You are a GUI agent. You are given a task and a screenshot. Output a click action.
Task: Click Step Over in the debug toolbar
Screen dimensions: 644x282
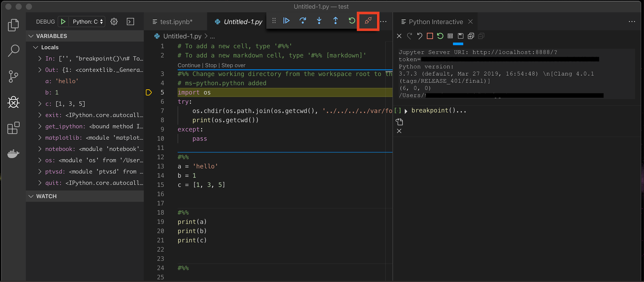pyautogui.click(x=303, y=21)
